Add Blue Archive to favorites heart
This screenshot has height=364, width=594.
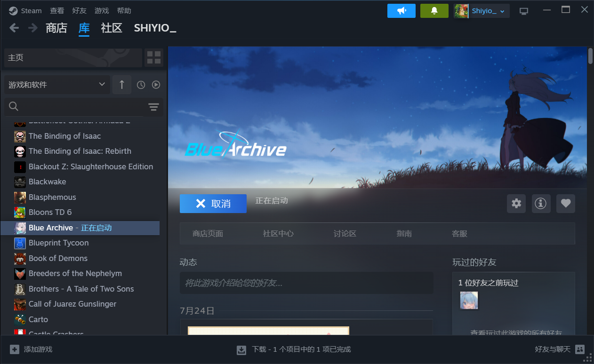(x=565, y=204)
